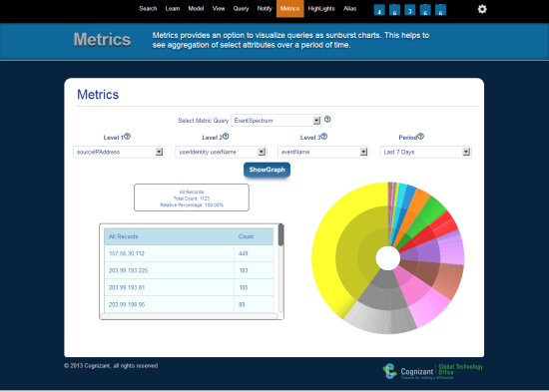Open the Last 7 Days period dropdown
Screen dimensions: 549x392
(426, 152)
